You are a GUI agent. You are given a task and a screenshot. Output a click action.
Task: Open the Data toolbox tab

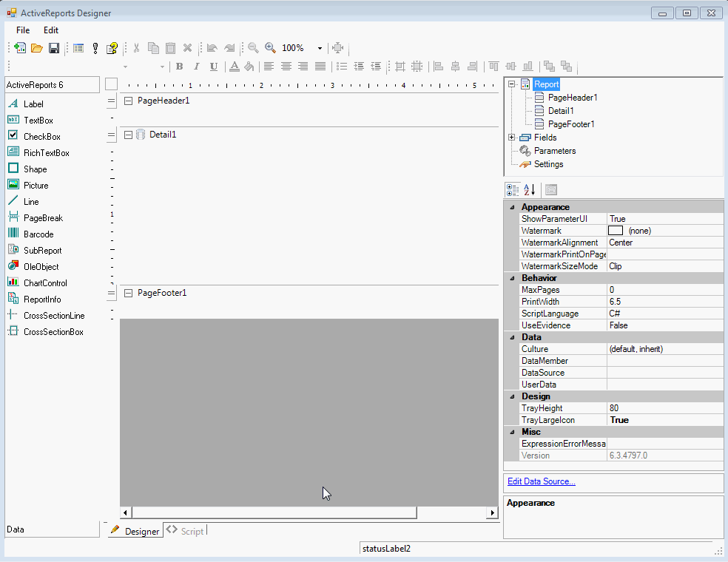[52, 529]
